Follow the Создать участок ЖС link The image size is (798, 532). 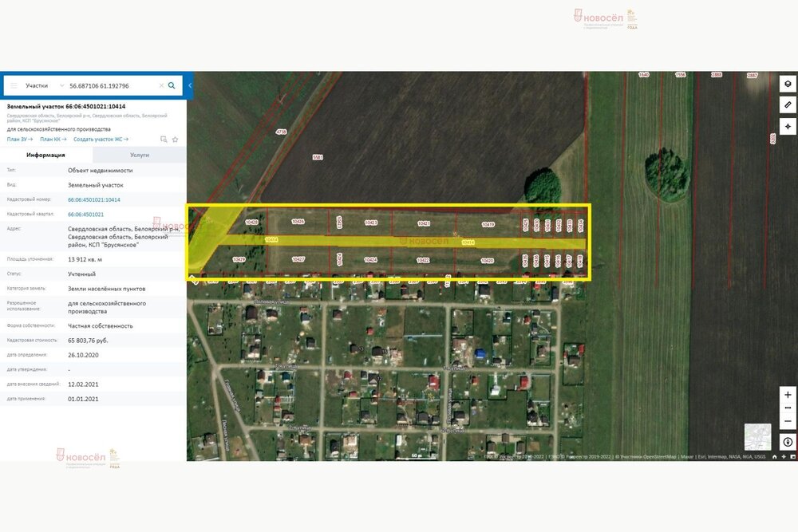(x=101, y=139)
